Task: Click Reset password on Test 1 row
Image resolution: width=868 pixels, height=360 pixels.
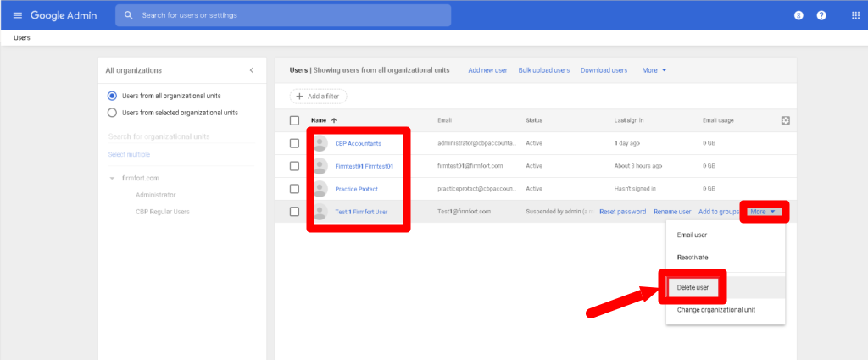Action: pyautogui.click(x=623, y=212)
